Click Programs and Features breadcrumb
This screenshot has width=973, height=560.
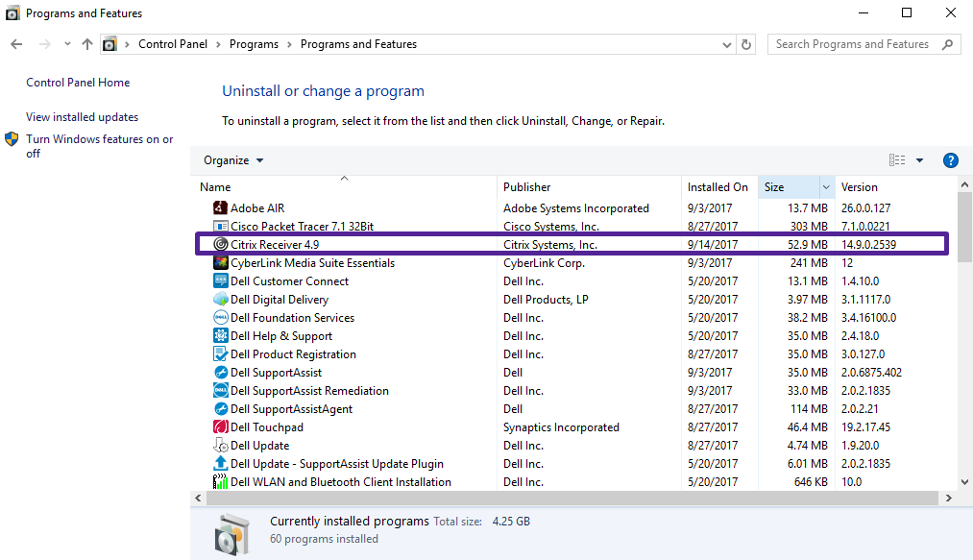click(x=358, y=44)
